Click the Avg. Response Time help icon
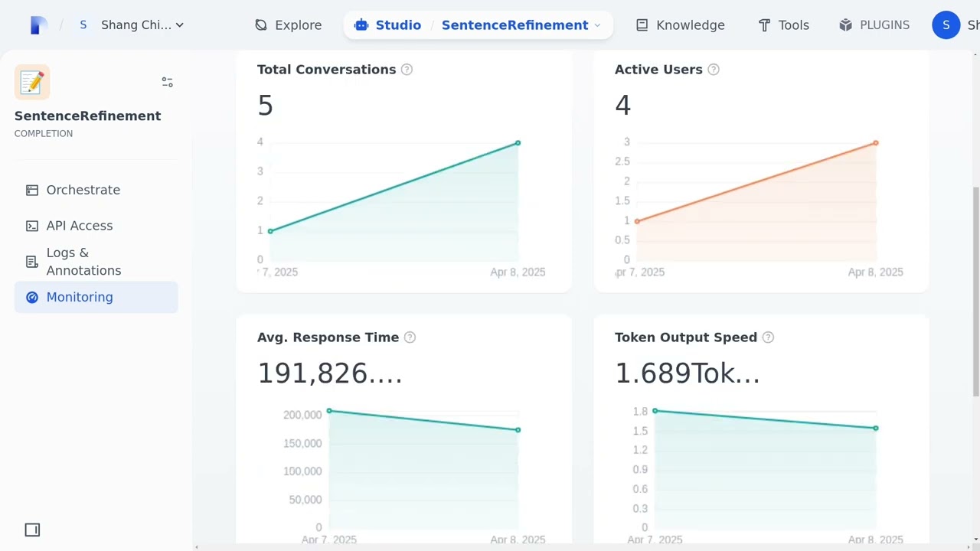Image resolution: width=980 pixels, height=551 pixels. [x=410, y=337]
